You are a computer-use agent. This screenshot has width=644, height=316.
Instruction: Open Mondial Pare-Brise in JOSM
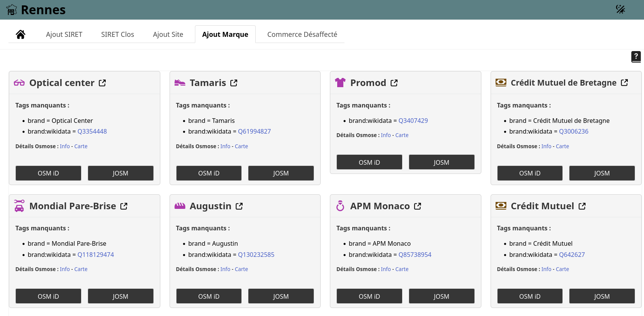coord(120,296)
